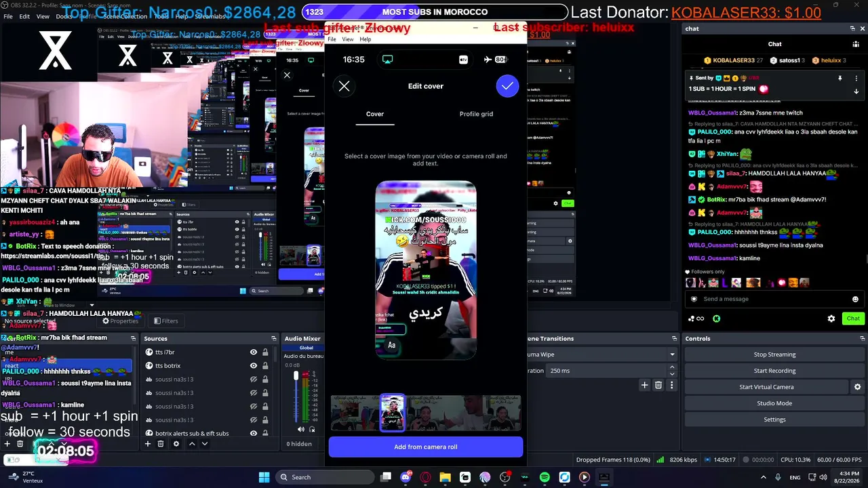The width and height of the screenshot is (868, 488).
Task: Open OBS File menu
Action: point(8,16)
